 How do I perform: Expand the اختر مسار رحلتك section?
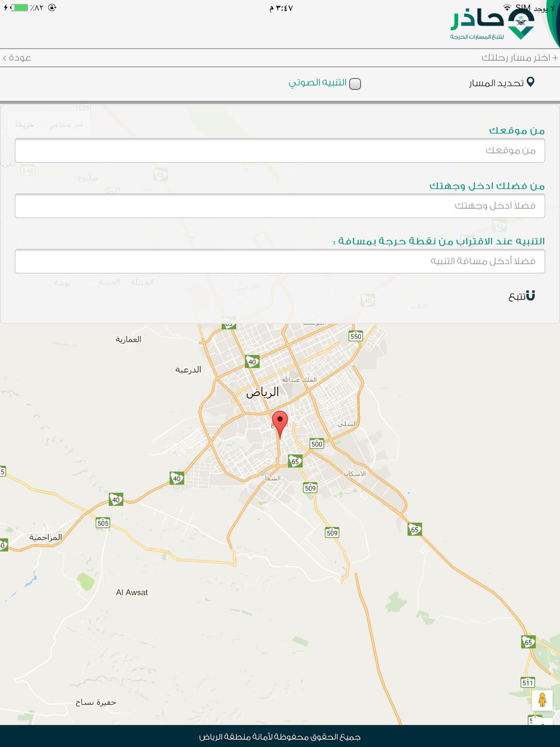pos(519,58)
